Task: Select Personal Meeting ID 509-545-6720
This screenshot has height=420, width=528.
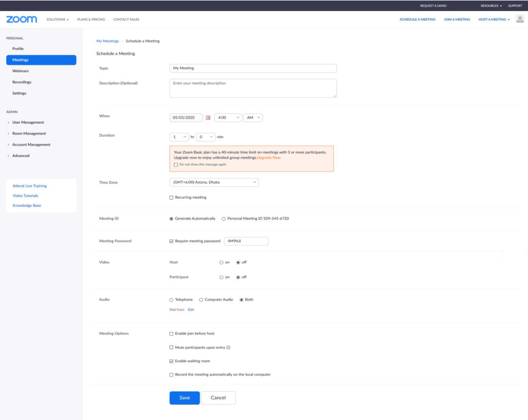Action: coord(224,219)
